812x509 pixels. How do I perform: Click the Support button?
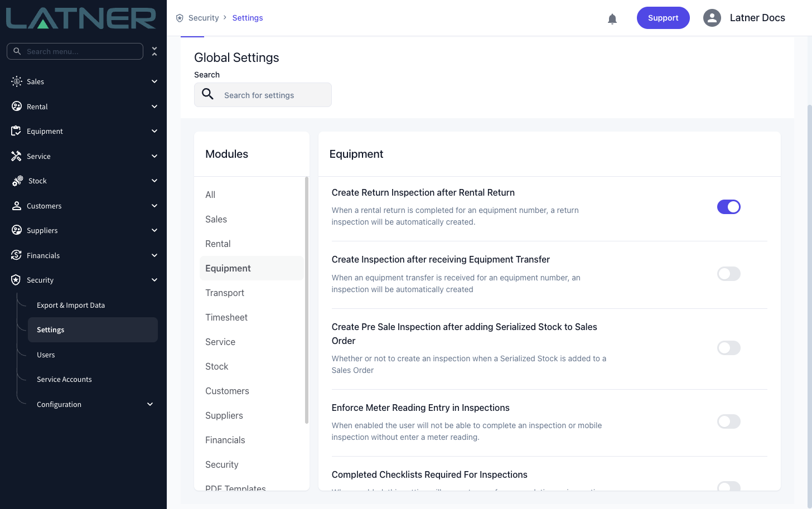coord(663,18)
